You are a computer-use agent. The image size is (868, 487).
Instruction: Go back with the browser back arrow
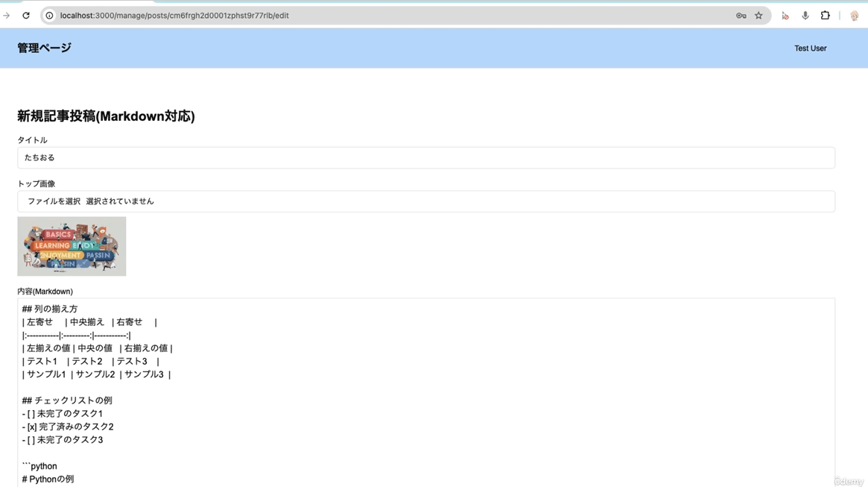[7, 16]
